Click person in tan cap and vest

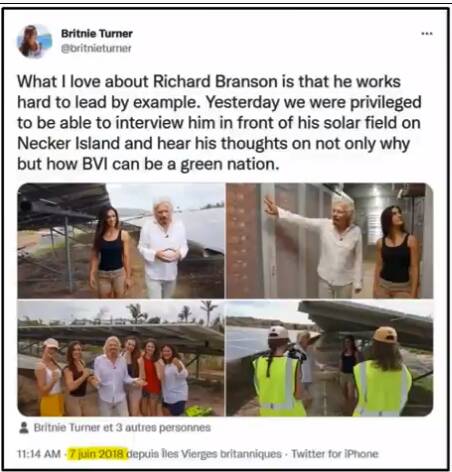coord(383,372)
